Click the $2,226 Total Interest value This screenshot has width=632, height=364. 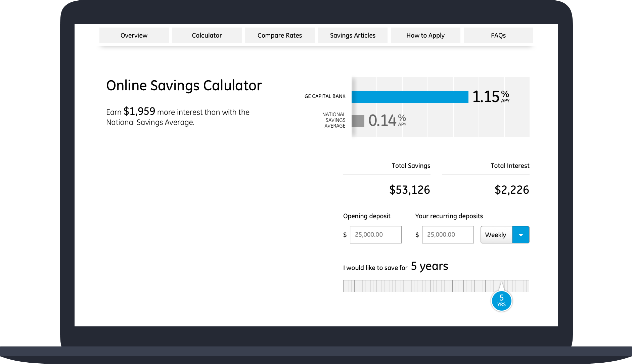click(512, 190)
